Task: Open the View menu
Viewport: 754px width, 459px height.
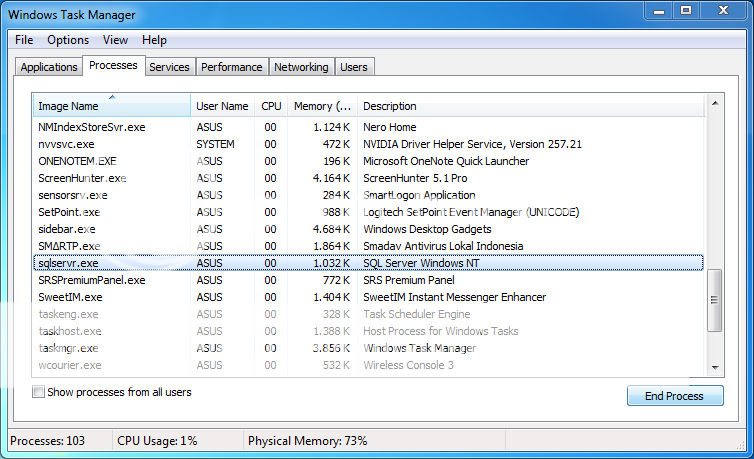Action: (115, 40)
